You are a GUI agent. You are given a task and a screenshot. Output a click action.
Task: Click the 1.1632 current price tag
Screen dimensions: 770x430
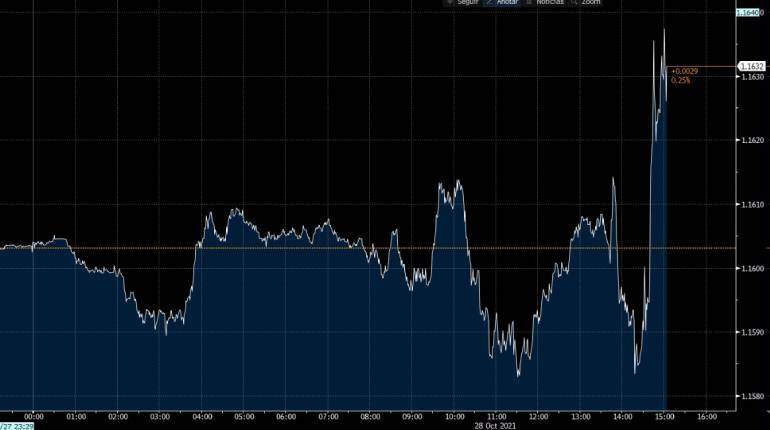[x=751, y=66]
